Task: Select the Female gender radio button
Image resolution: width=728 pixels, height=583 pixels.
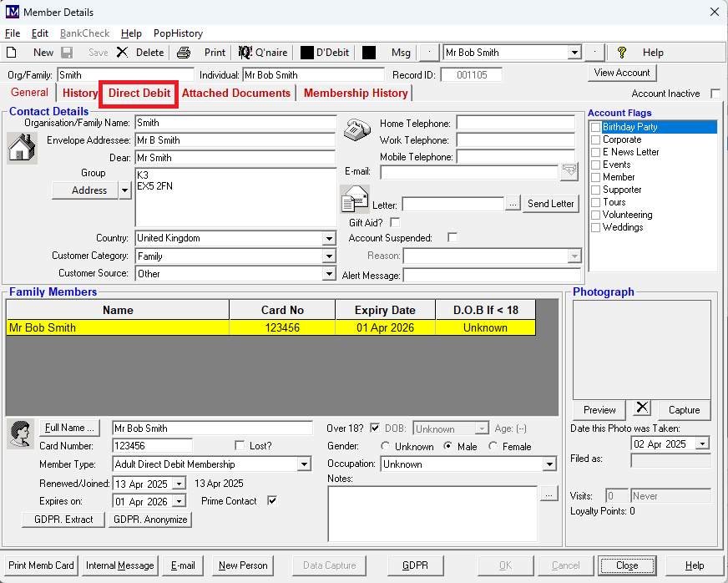Action: point(493,447)
